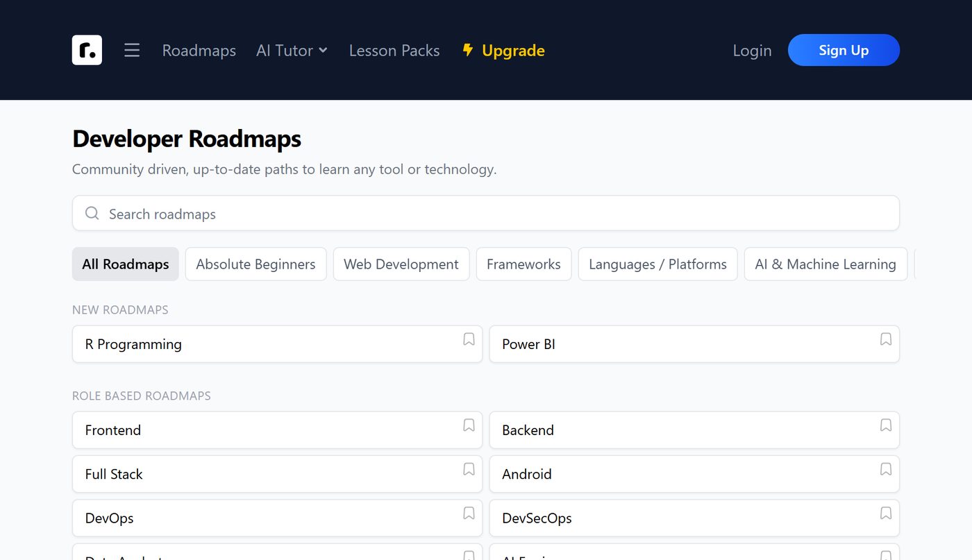
Task: Open the Android roadmap card
Action: (694, 474)
